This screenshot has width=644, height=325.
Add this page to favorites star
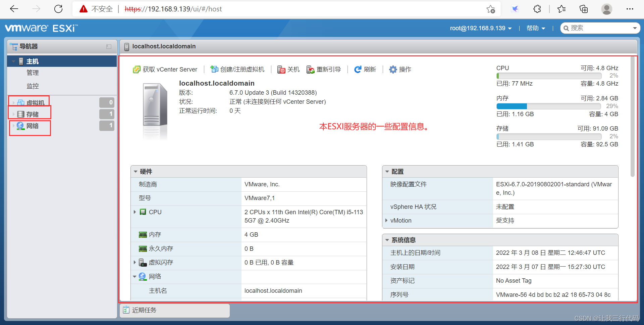point(491,9)
